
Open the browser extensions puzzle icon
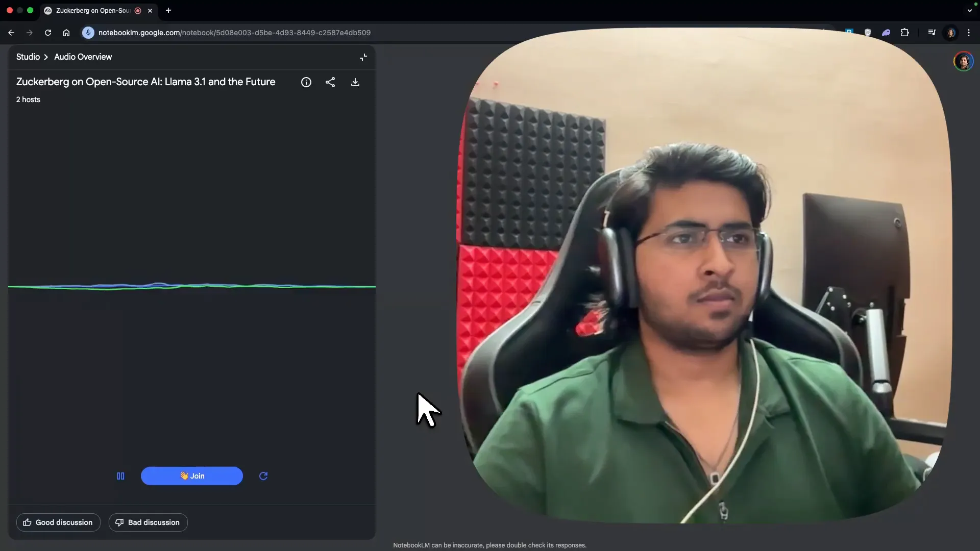coord(905,33)
